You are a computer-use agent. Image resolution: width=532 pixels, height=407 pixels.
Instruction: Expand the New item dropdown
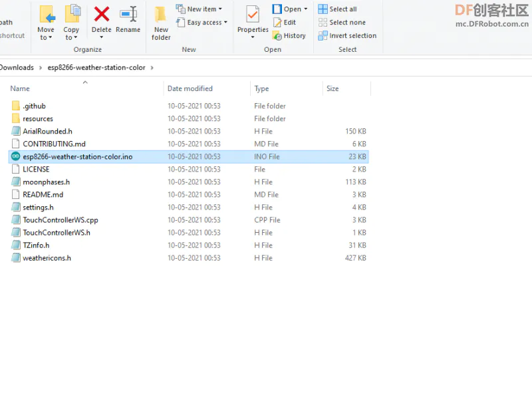(x=220, y=9)
